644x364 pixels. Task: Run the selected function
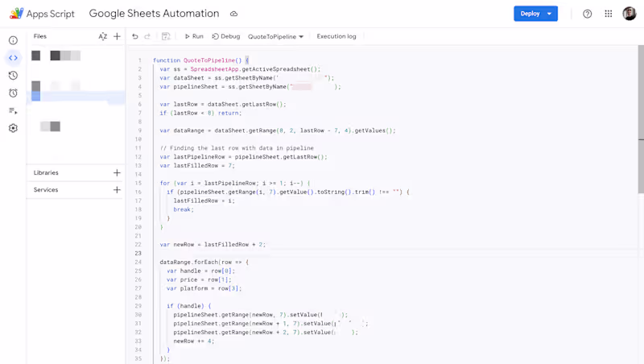pos(194,36)
